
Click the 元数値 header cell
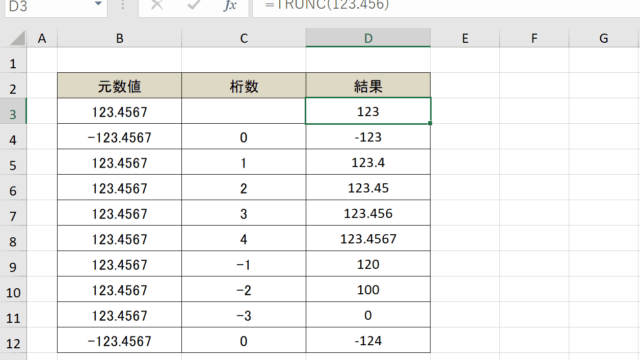[x=120, y=86]
